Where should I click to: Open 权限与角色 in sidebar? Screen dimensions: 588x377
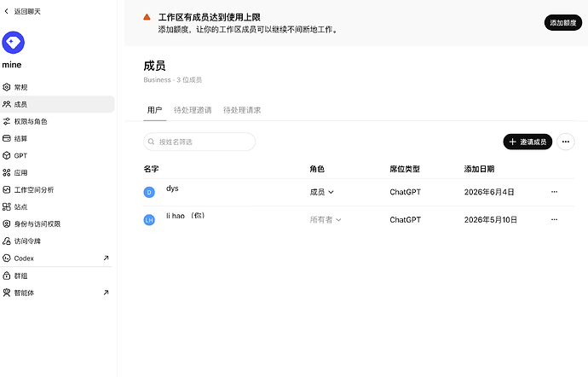[57, 121]
